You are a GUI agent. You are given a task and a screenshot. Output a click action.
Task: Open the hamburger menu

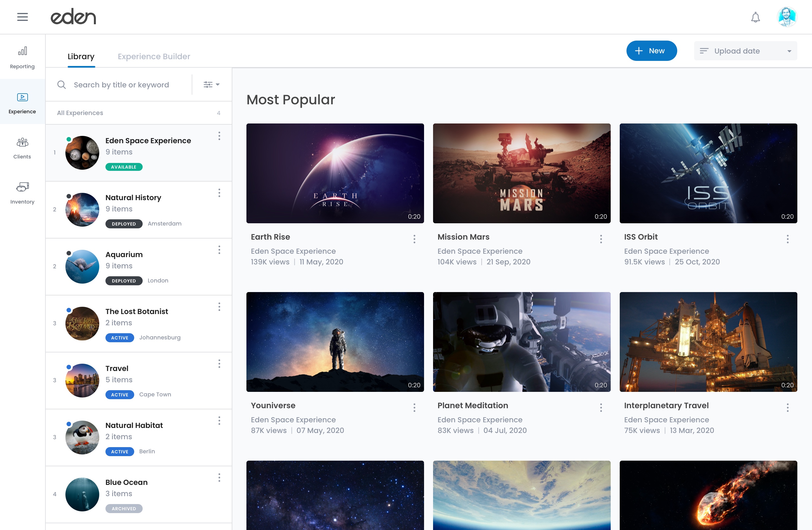pos(23,17)
